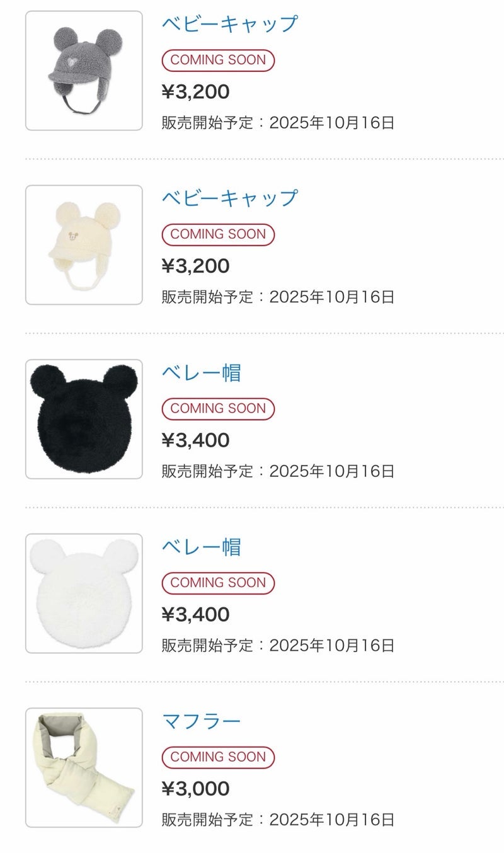504x853 pixels.
Task: Click the white beret's ベレー帽 title link
Action: pyautogui.click(x=202, y=546)
